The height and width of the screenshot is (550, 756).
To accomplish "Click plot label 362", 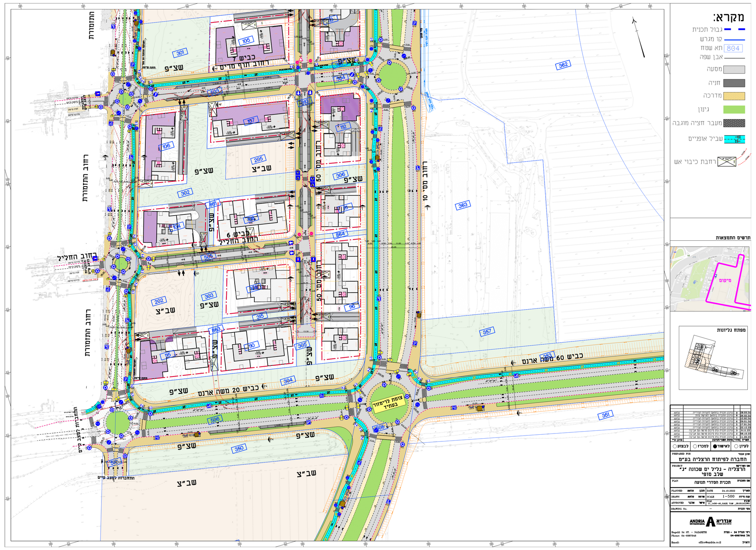I will pos(563,65).
